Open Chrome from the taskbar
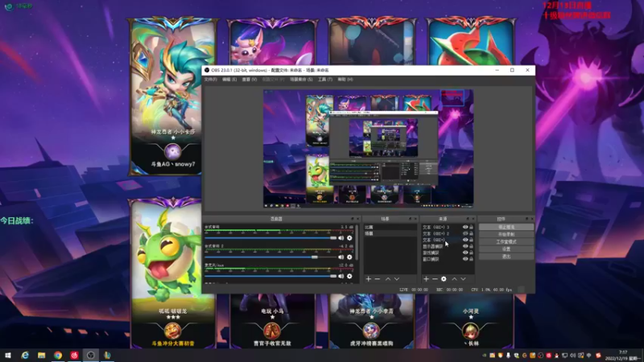The image size is (644, 362). tap(58, 355)
